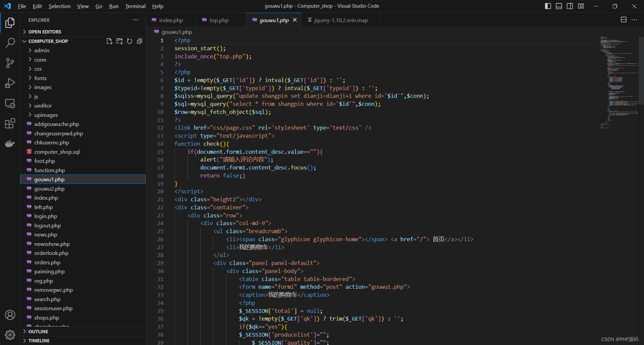
Task: Open the Terminal menu
Action: tap(135, 6)
